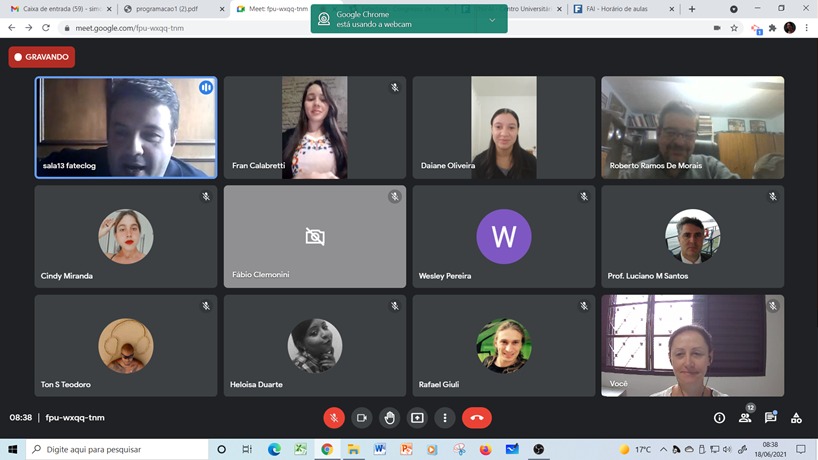Viewport: 818px width, 460px height.
Task: Close the programacao1 (2).pdf tab
Action: pyautogui.click(x=222, y=9)
